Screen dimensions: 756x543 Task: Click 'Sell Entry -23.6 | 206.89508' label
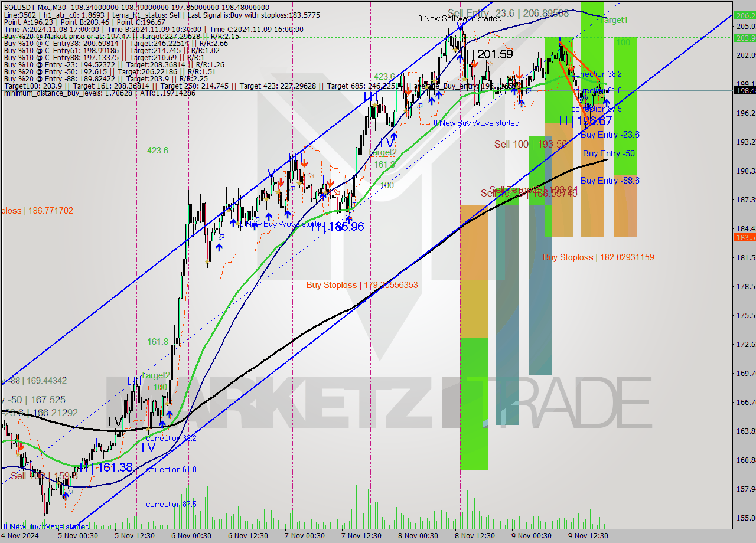(508, 12)
